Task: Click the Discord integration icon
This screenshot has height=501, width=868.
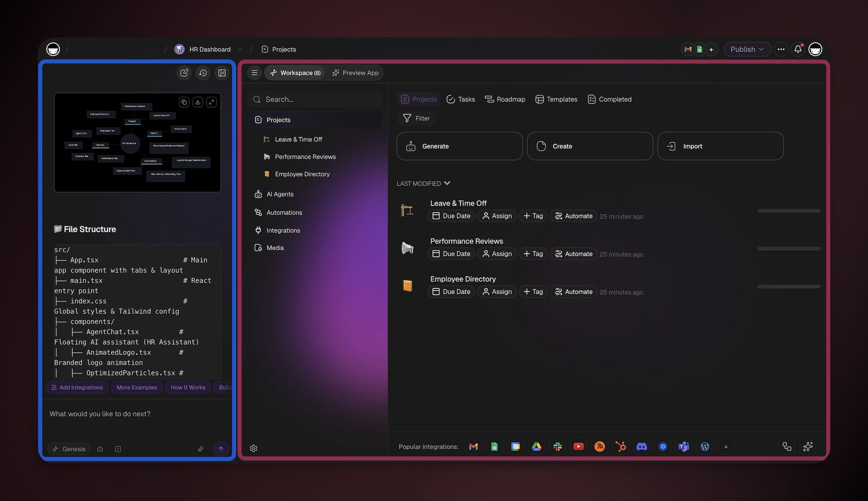Action: point(641,447)
